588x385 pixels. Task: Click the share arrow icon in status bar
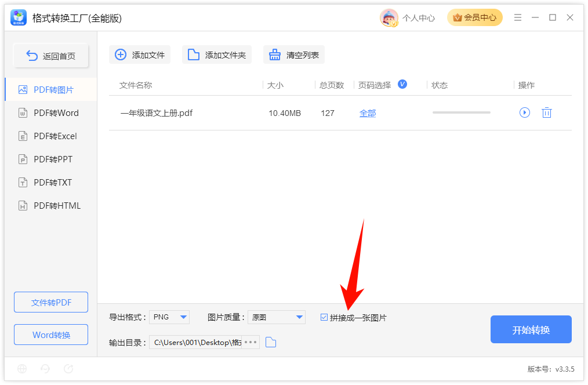68,369
